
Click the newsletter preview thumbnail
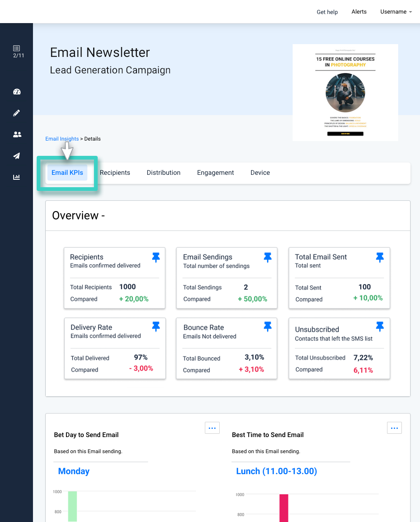tap(345, 93)
